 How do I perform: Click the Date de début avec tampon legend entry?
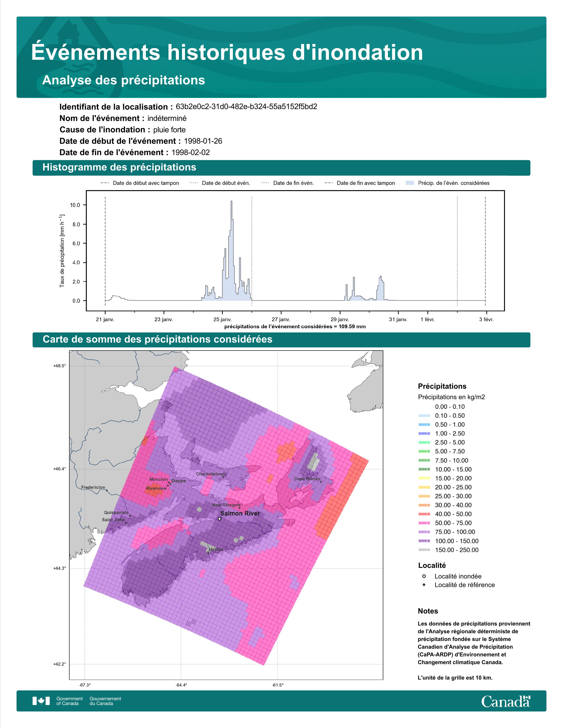coord(140,183)
